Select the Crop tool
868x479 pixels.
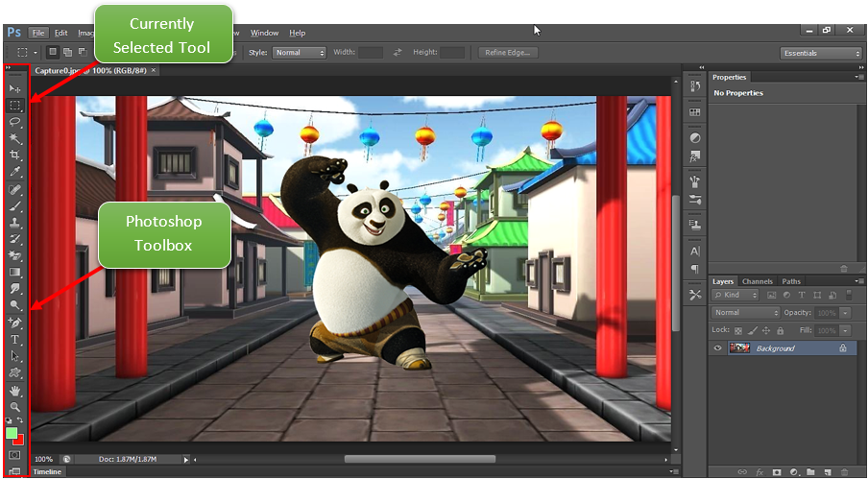15,155
